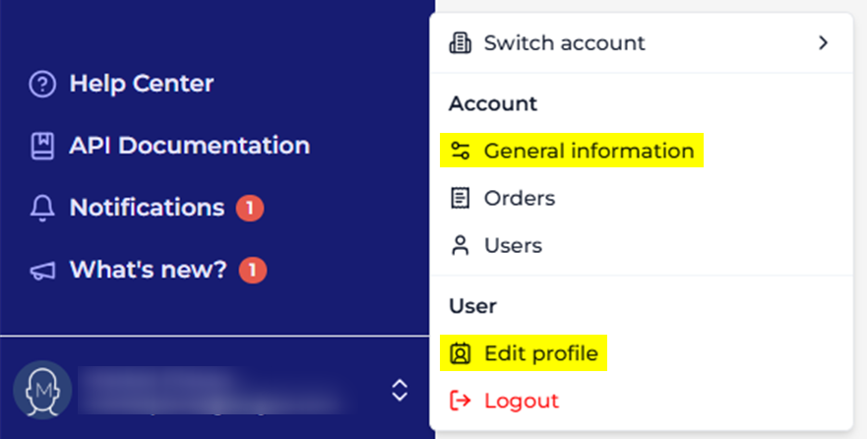The width and height of the screenshot is (868, 439).
Task: Select the Orders menu label
Action: pyautogui.click(x=519, y=199)
